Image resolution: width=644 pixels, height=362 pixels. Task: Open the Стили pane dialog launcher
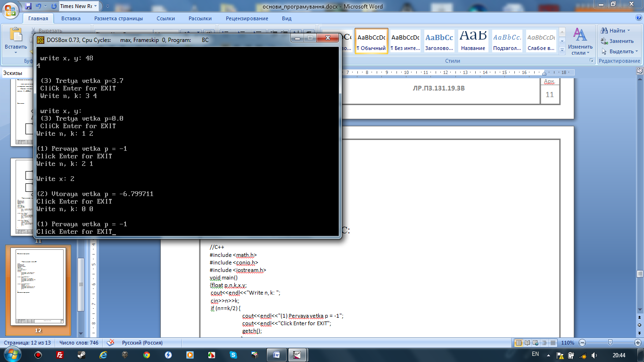point(592,61)
